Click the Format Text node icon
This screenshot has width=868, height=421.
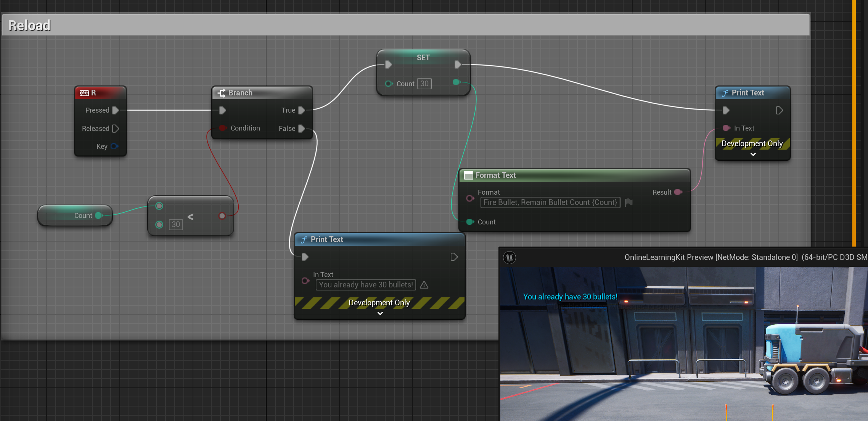(x=468, y=175)
